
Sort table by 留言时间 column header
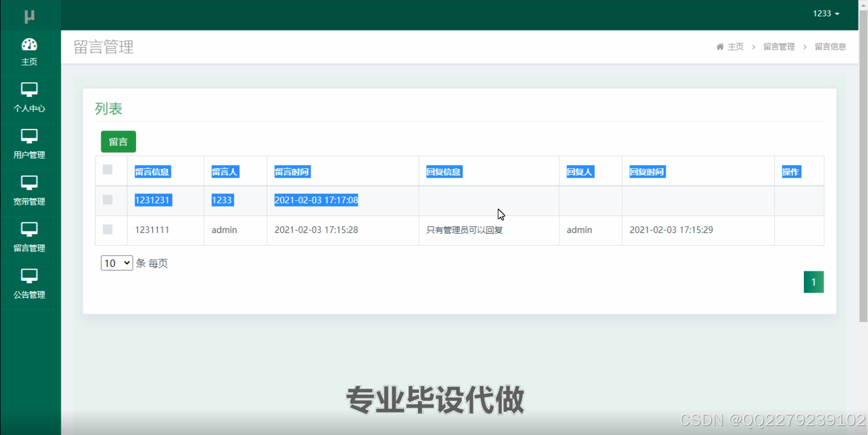tap(292, 172)
